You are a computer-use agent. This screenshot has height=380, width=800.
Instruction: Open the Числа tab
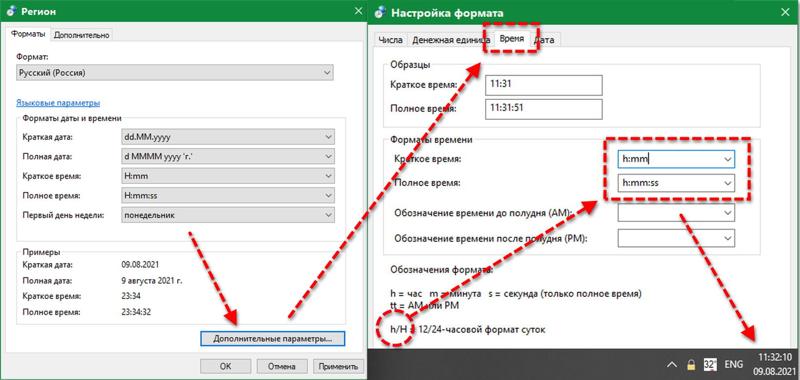[x=390, y=39]
